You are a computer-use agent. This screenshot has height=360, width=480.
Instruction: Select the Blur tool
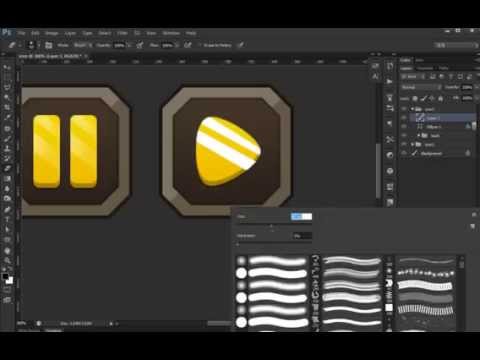tap(7, 189)
